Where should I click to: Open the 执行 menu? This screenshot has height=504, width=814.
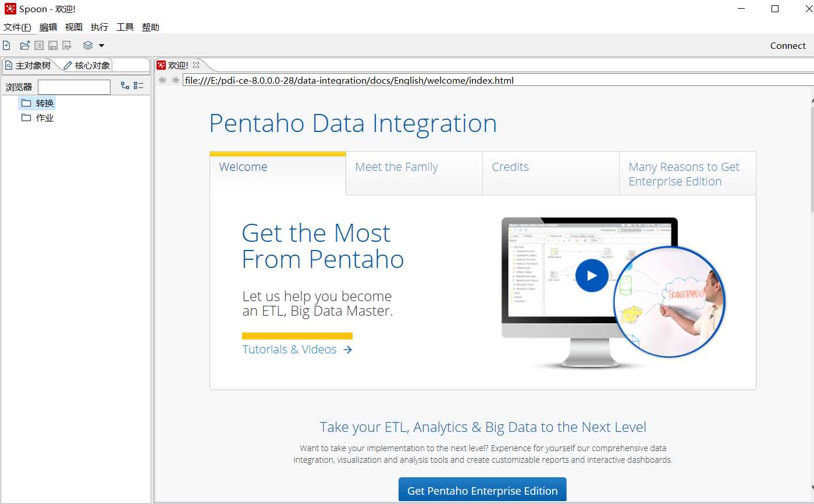pyautogui.click(x=99, y=27)
